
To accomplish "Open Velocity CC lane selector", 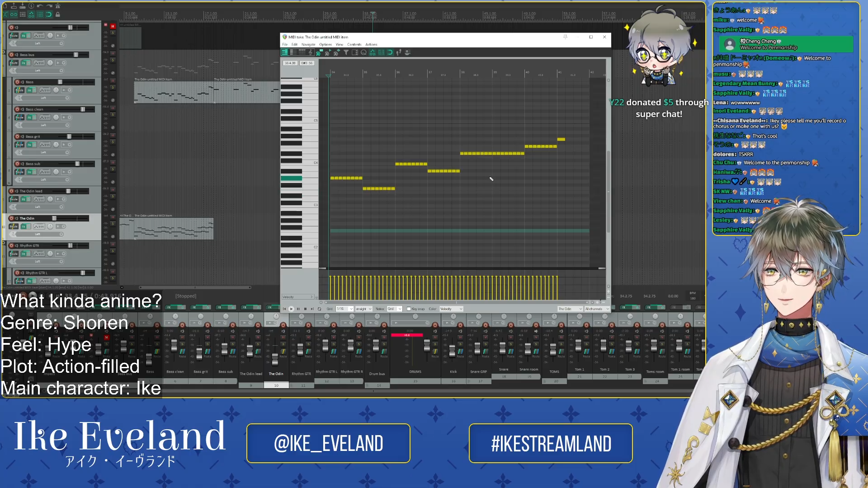I will [297, 297].
